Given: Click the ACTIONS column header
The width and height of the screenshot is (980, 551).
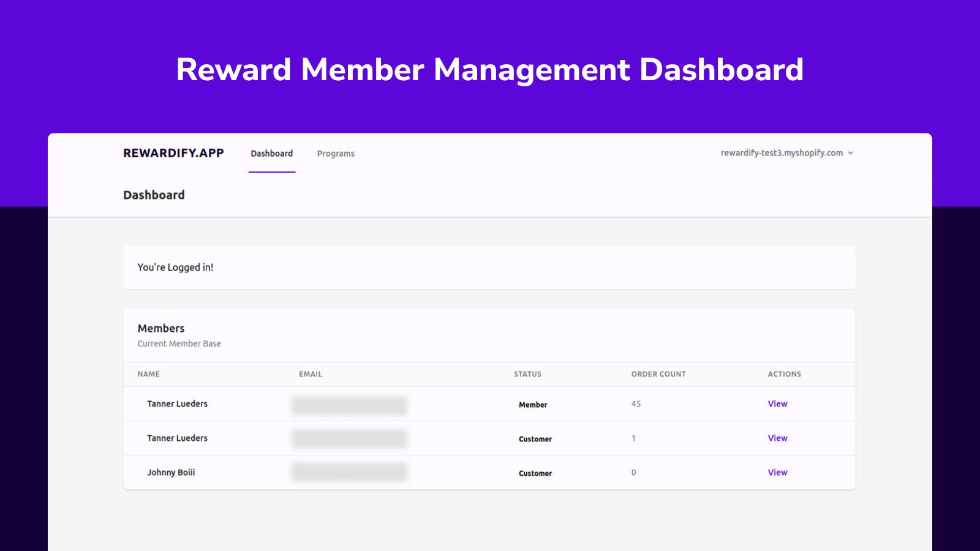Looking at the screenshot, I should 784,374.
